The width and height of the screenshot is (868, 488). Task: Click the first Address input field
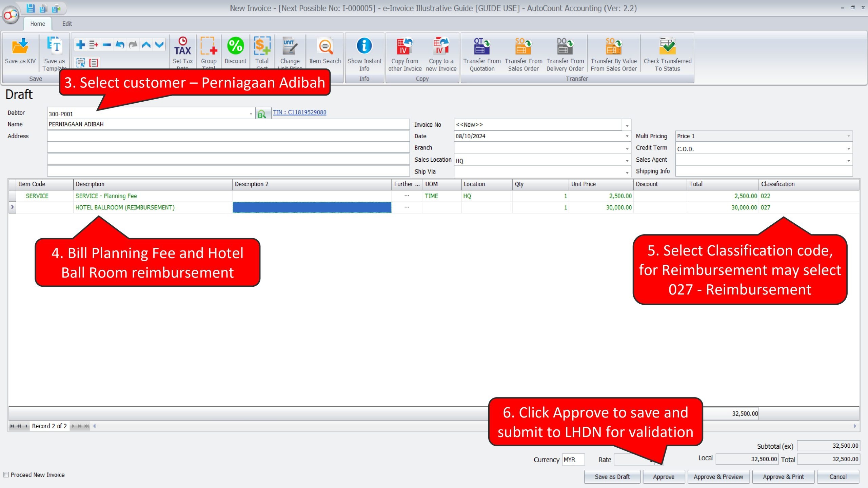228,136
